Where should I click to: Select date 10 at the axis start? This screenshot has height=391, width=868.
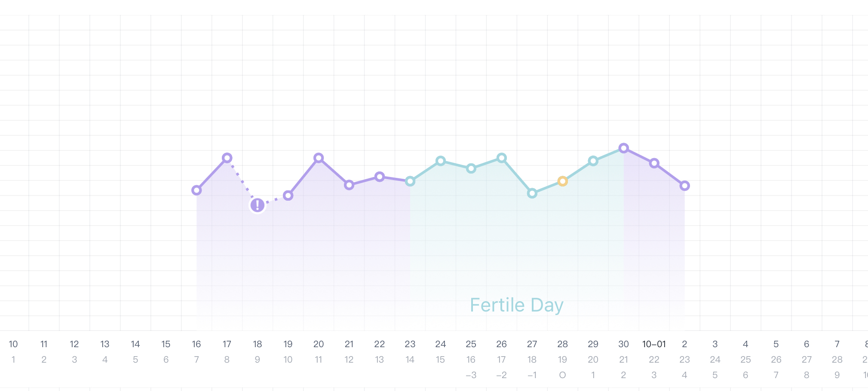click(x=13, y=344)
